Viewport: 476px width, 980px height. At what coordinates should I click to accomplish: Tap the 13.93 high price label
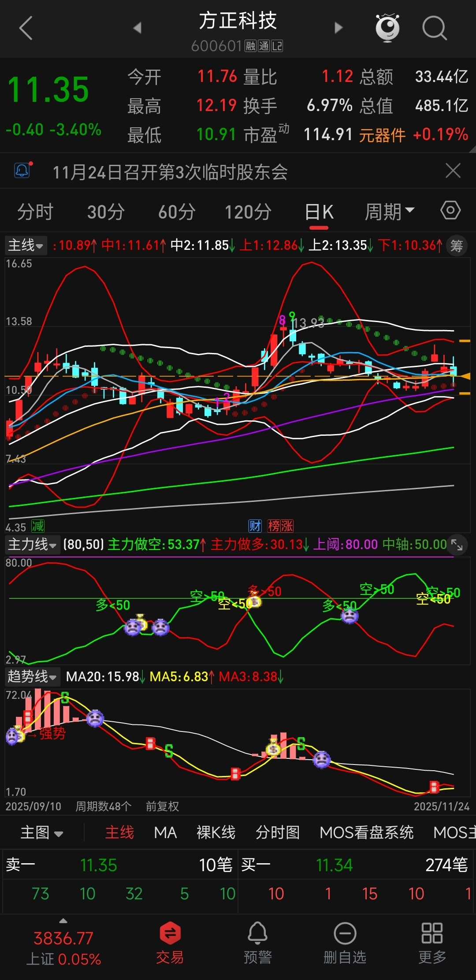pyautogui.click(x=309, y=323)
